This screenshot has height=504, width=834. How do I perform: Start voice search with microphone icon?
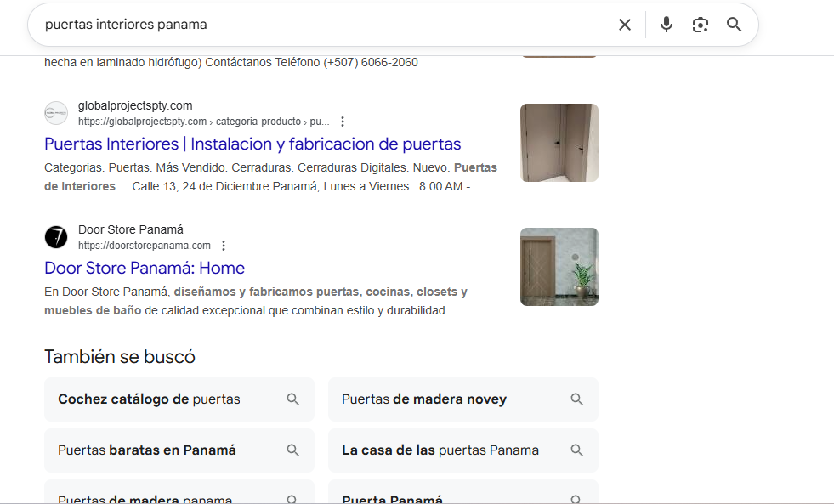667,25
